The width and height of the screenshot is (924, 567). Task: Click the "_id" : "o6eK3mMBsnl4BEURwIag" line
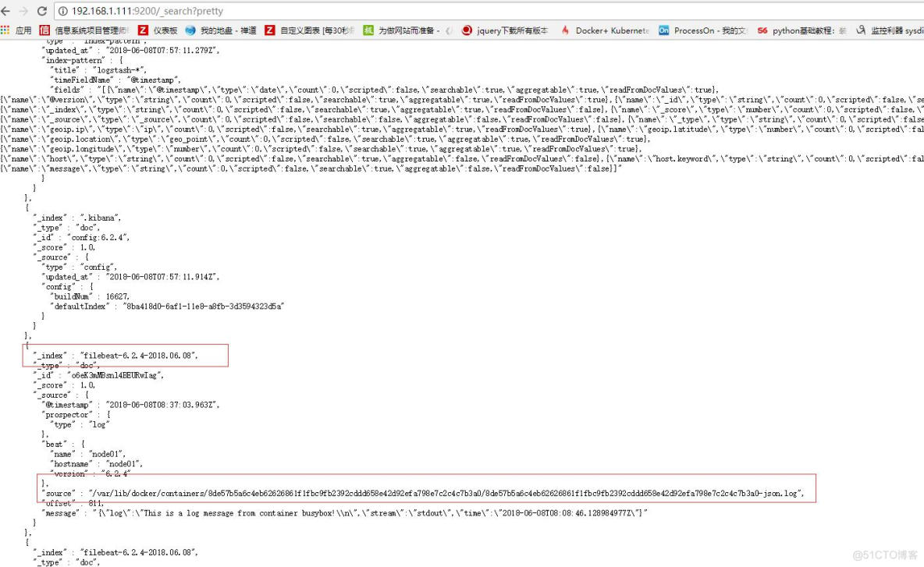[x=98, y=375]
